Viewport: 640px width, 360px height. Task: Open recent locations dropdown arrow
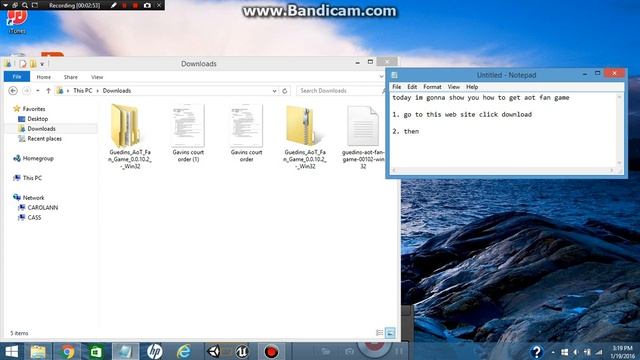point(38,91)
